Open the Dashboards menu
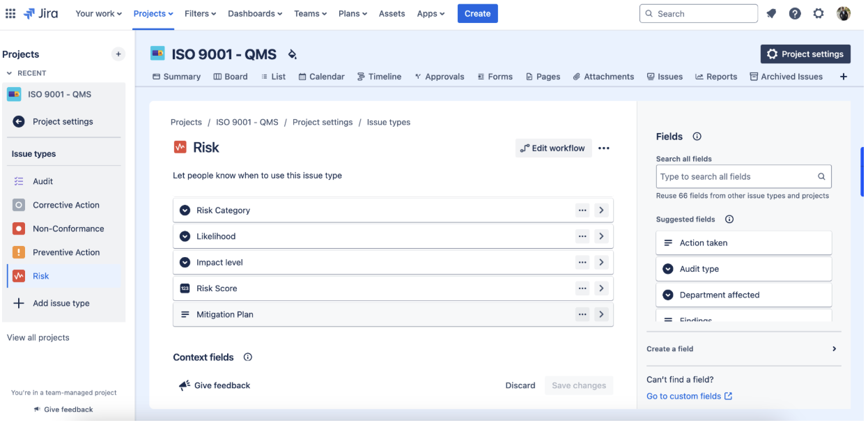The image size is (868, 425). pyautogui.click(x=254, y=13)
